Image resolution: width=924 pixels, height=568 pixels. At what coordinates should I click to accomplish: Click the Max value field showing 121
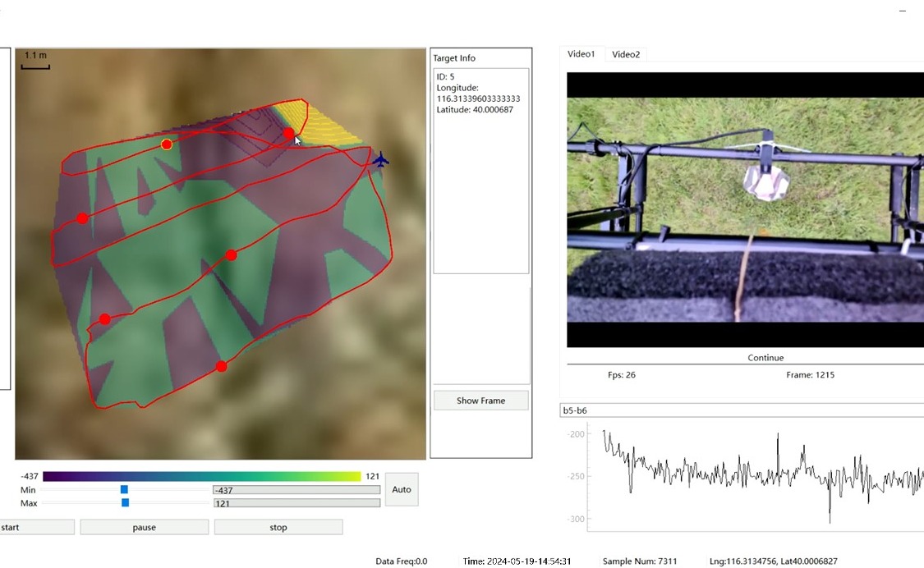pyautogui.click(x=296, y=503)
